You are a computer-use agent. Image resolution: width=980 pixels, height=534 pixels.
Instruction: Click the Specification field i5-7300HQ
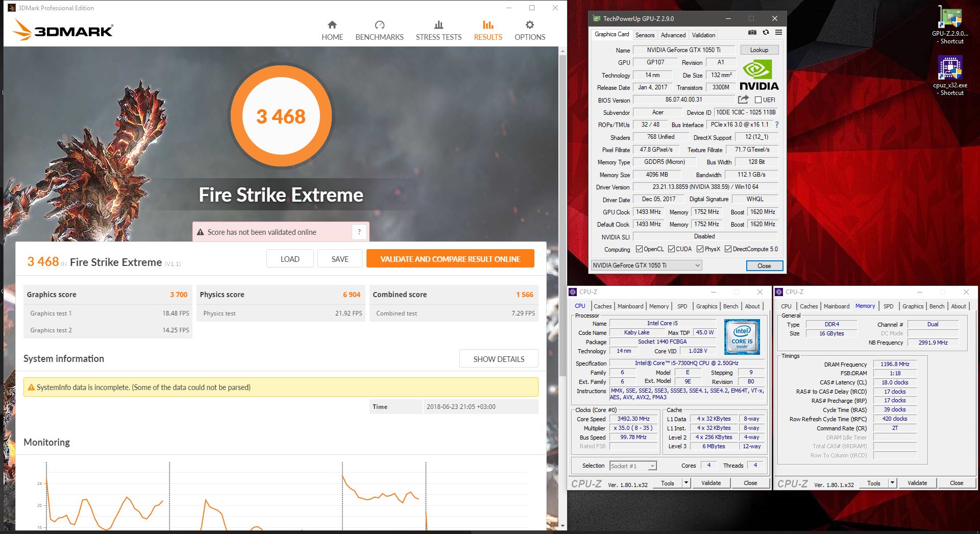click(687, 363)
